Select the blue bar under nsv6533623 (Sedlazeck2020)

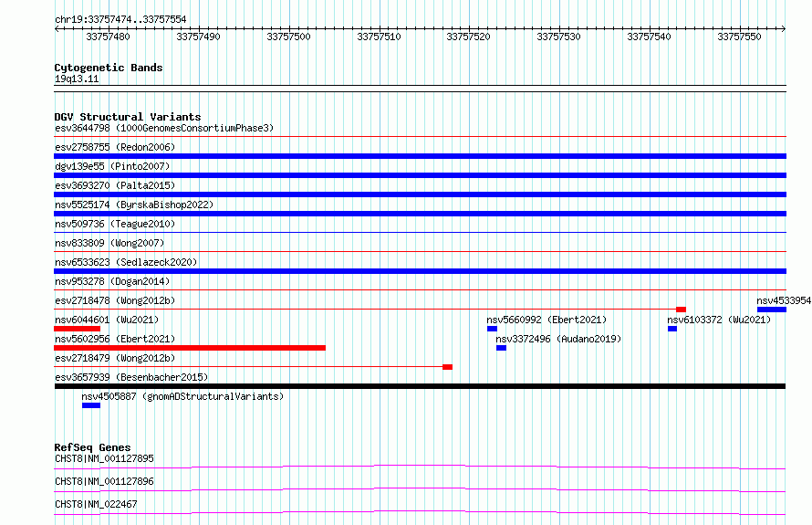point(420,271)
